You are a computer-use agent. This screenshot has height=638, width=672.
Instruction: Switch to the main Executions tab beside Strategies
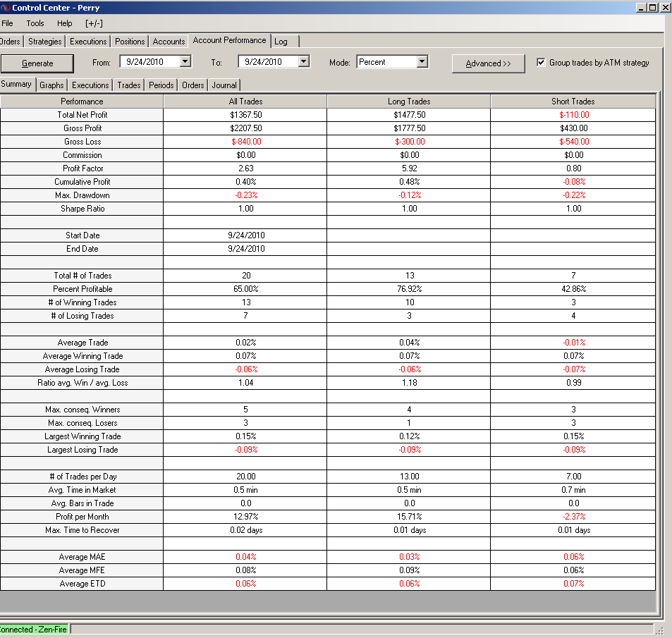(x=88, y=42)
